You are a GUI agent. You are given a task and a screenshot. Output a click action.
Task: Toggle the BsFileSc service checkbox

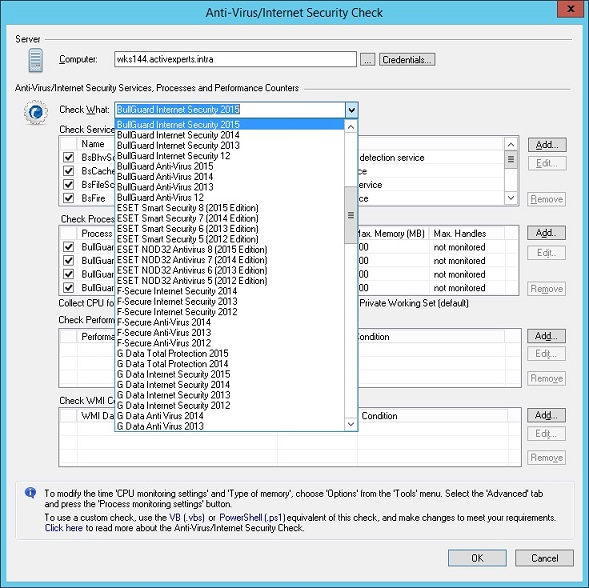68,184
